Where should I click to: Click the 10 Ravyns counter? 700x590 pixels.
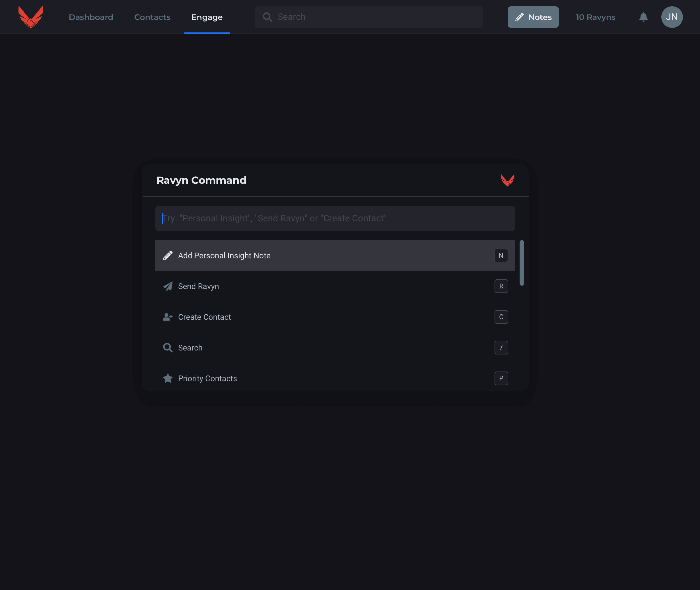point(595,17)
